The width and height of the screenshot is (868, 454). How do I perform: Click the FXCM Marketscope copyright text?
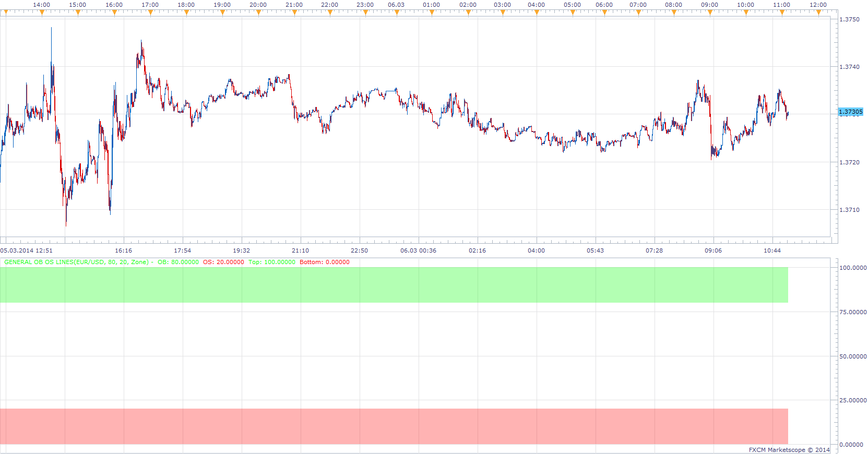[x=789, y=450]
